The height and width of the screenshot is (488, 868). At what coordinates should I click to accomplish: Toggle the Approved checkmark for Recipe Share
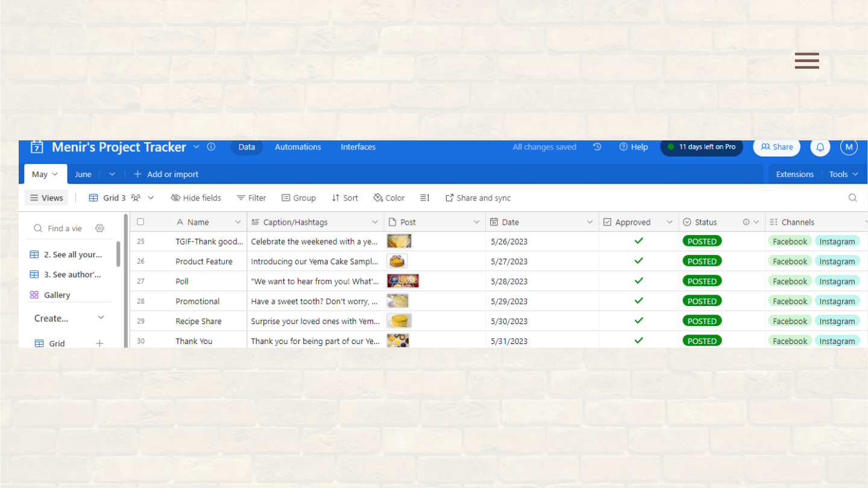639,321
